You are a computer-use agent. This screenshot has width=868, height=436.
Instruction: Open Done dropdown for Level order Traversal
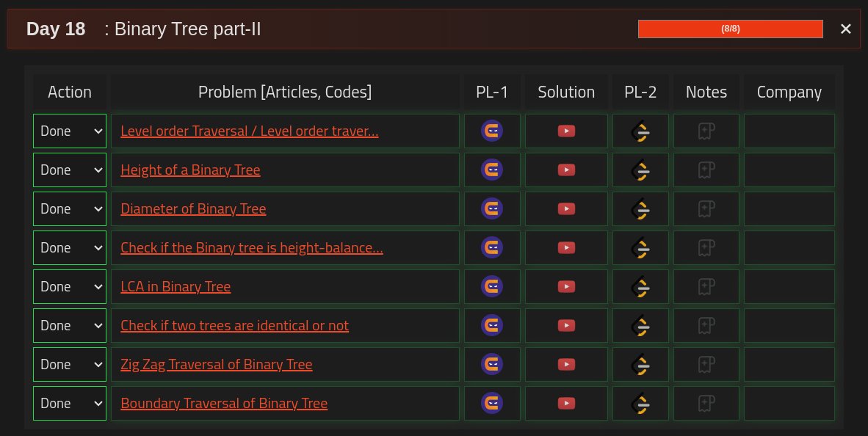coord(70,131)
